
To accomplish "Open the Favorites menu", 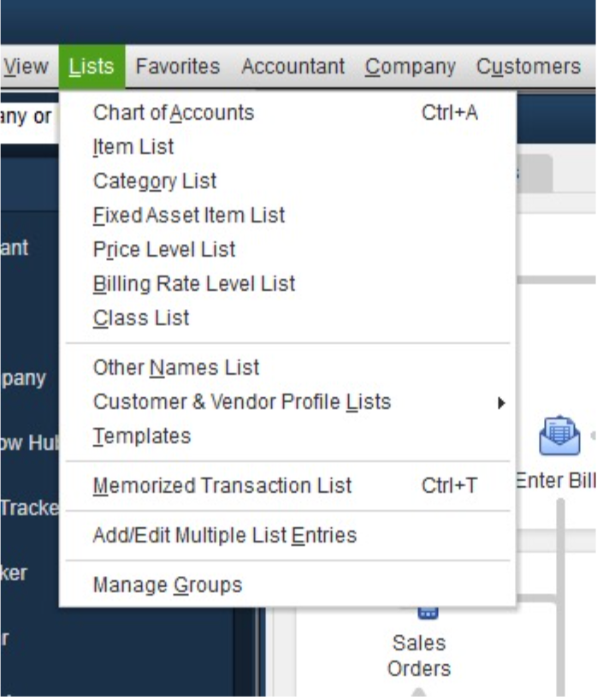I will 178,67.
